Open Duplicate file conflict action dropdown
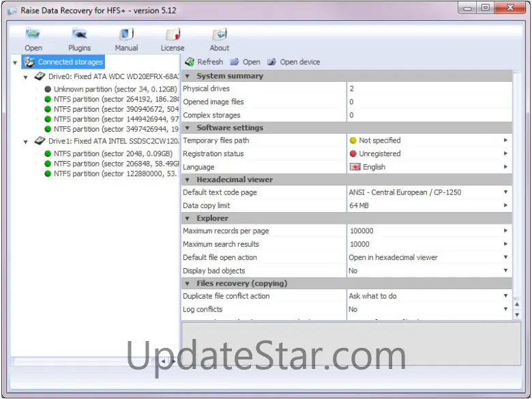 (505, 295)
